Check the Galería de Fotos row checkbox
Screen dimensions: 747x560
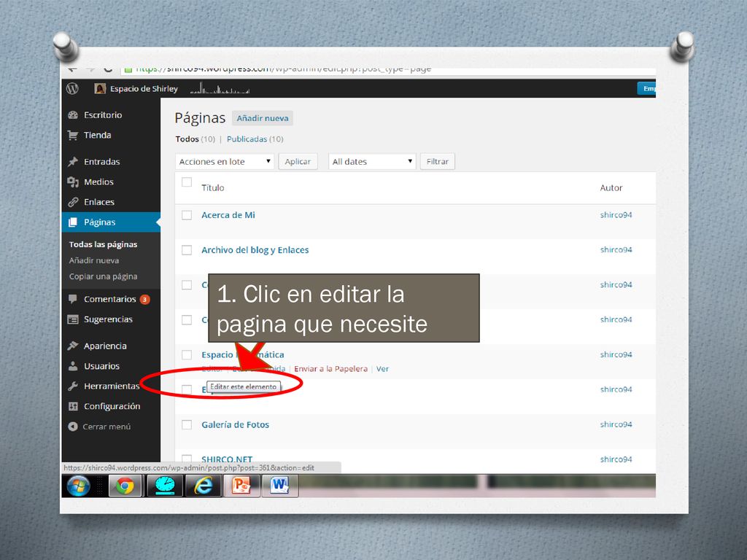pyautogui.click(x=187, y=425)
